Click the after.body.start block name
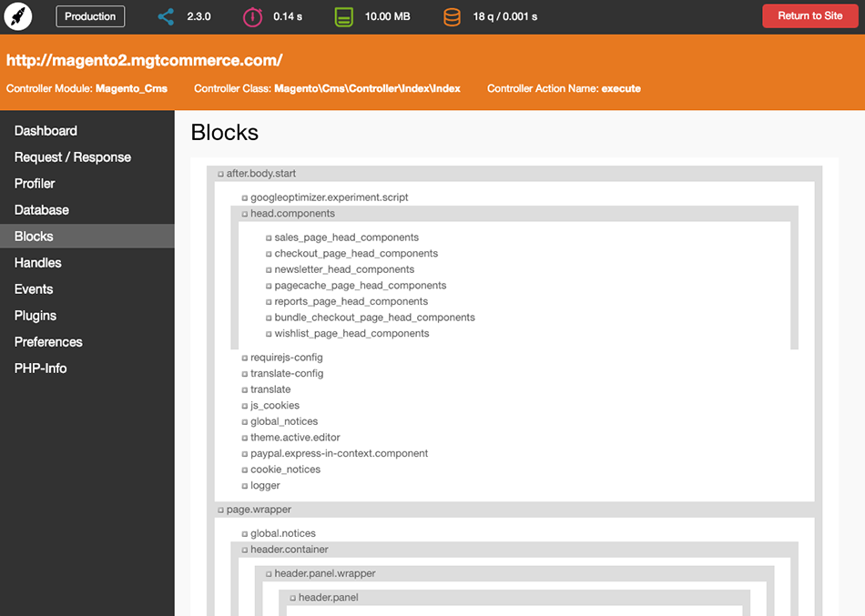 [x=261, y=173]
